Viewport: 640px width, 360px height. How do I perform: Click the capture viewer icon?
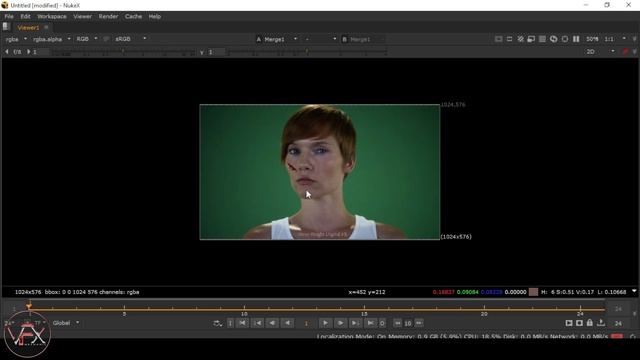click(x=579, y=323)
